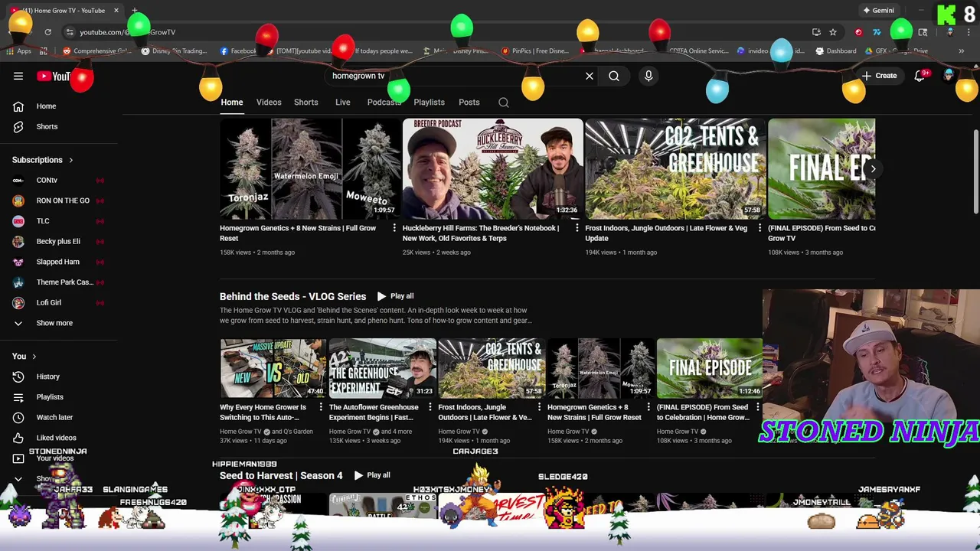Play all Seed to Harvest Season 4

[372, 475]
